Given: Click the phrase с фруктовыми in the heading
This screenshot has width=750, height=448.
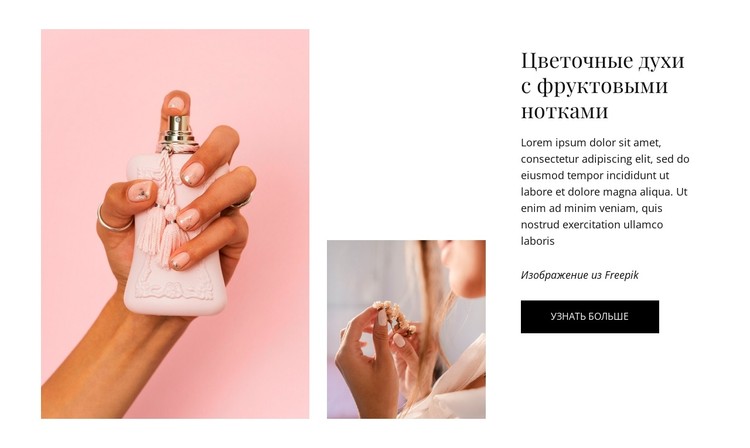Looking at the screenshot, I should click(594, 87).
